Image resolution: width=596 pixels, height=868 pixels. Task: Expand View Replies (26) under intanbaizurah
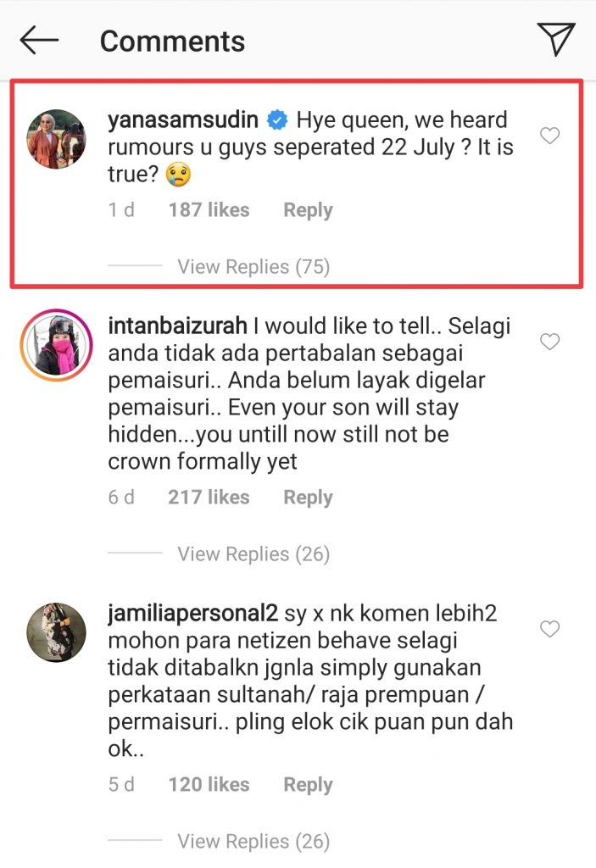[x=253, y=554]
